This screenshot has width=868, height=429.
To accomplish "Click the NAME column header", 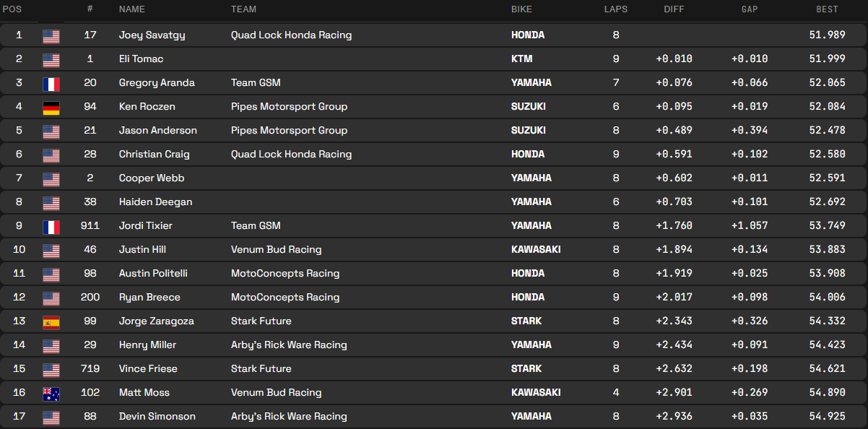I will (x=132, y=9).
